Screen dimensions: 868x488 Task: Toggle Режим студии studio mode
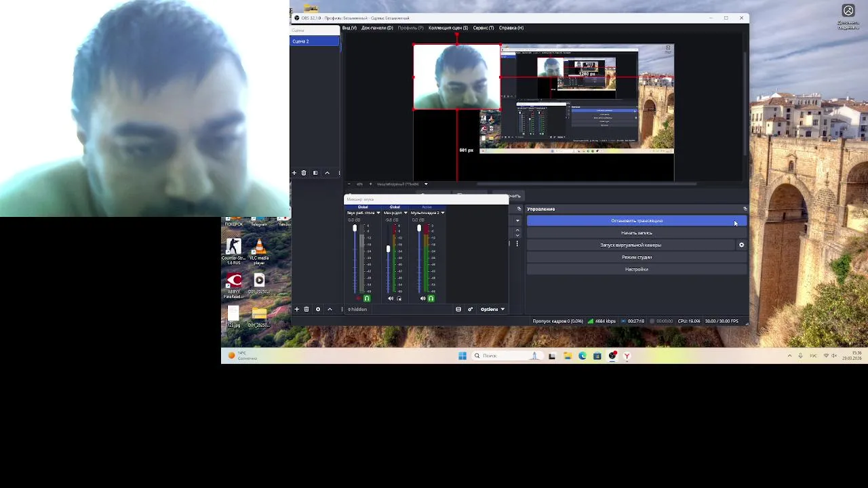(637, 257)
